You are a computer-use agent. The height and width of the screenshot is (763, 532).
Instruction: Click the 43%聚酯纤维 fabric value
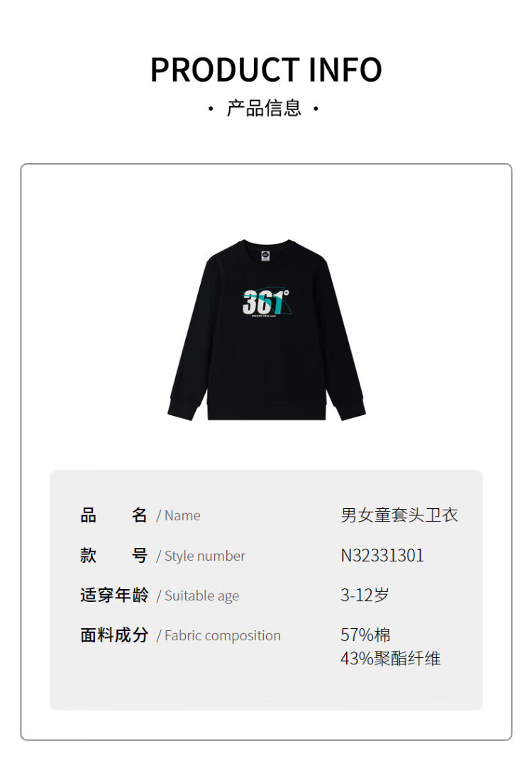pyautogui.click(x=391, y=659)
